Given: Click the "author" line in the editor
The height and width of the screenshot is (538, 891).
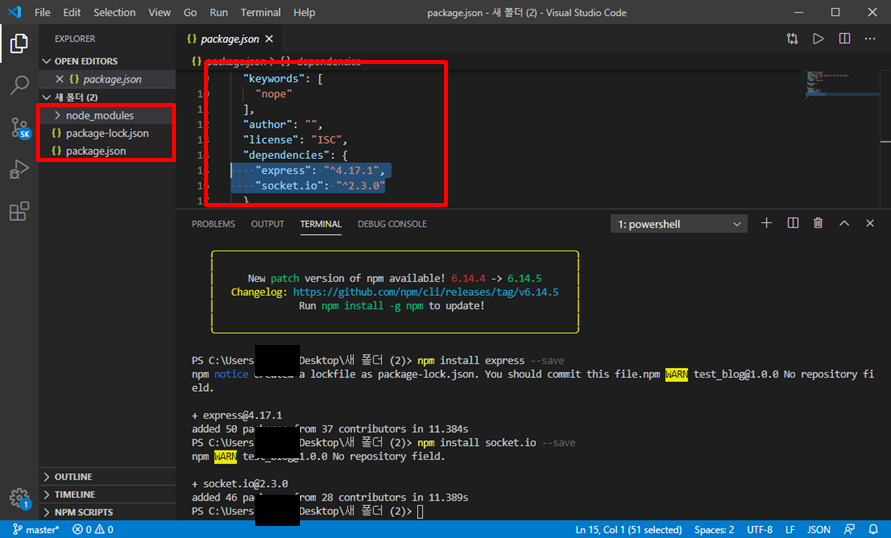Looking at the screenshot, I should [x=282, y=124].
